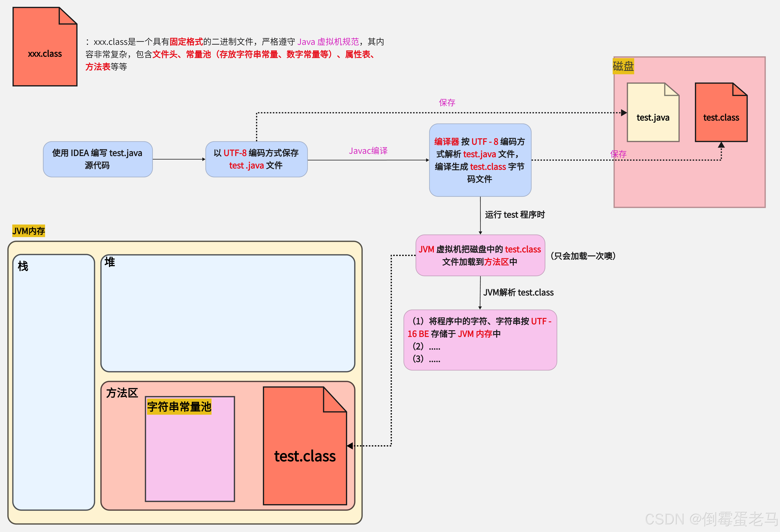
Task: Toggle the 堆 panel
Action: click(228, 312)
